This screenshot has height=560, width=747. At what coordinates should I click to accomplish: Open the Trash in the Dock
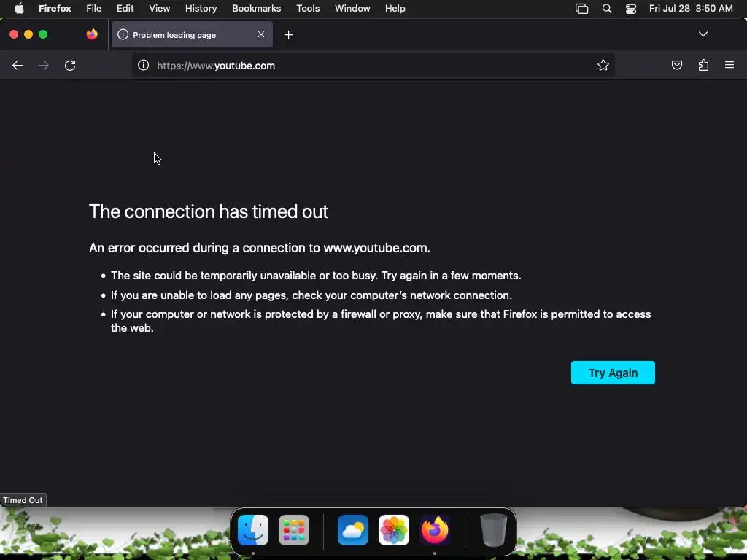tap(494, 530)
